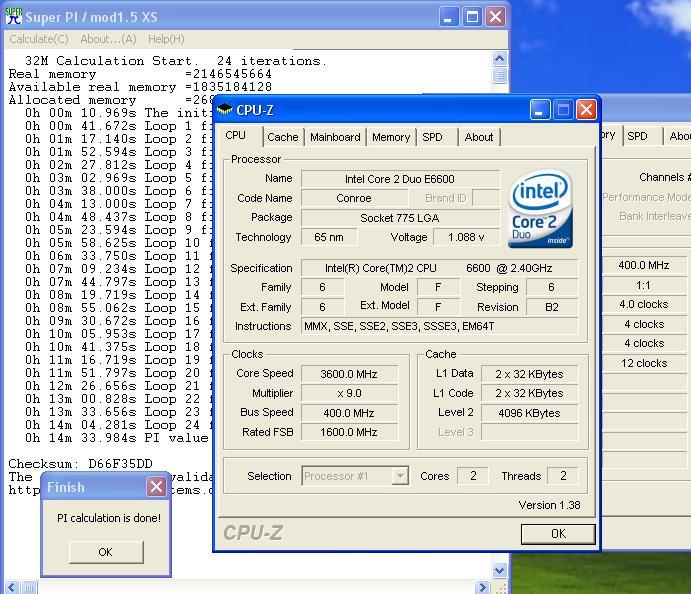Click the processor Name field E6600
This screenshot has height=594, width=691.
pos(400,179)
